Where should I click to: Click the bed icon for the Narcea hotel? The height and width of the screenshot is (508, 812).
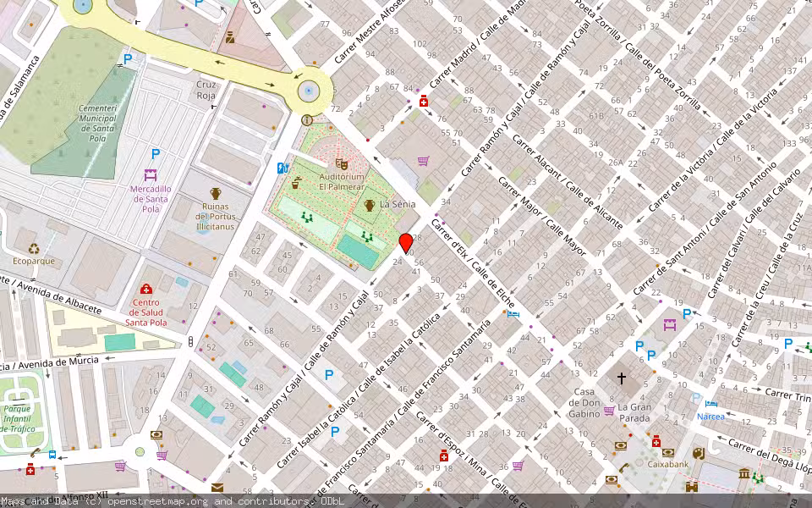pos(710,404)
